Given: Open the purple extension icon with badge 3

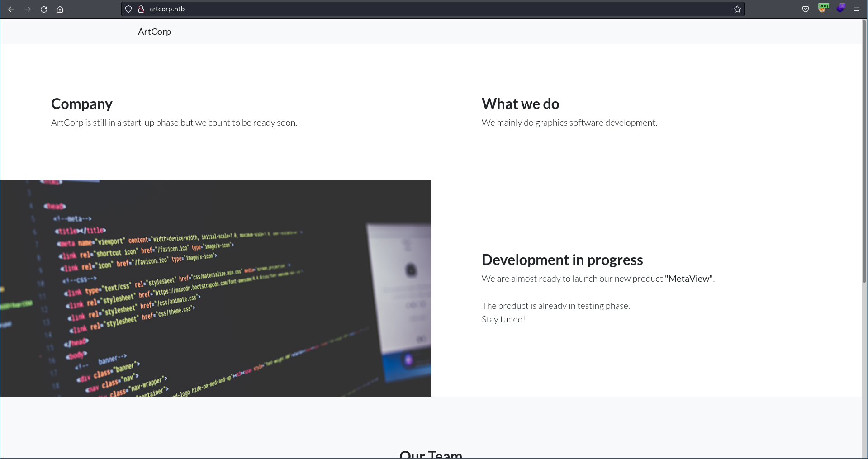Looking at the screenshot, I should [840, 9].
